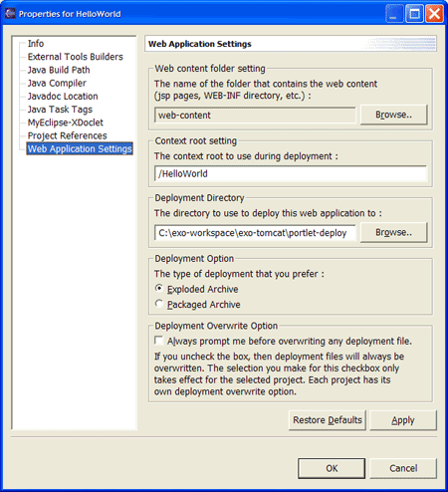448x492 pixels.
Task: Click the Web content folder setting label
Action: (210, 69)
